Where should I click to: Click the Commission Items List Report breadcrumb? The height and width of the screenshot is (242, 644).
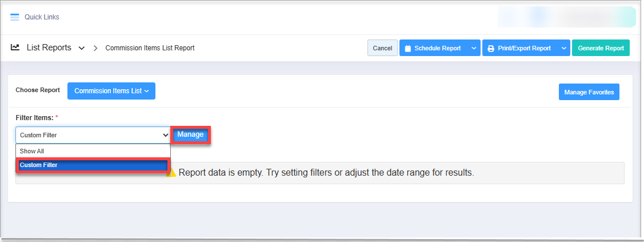coord(150,48)
